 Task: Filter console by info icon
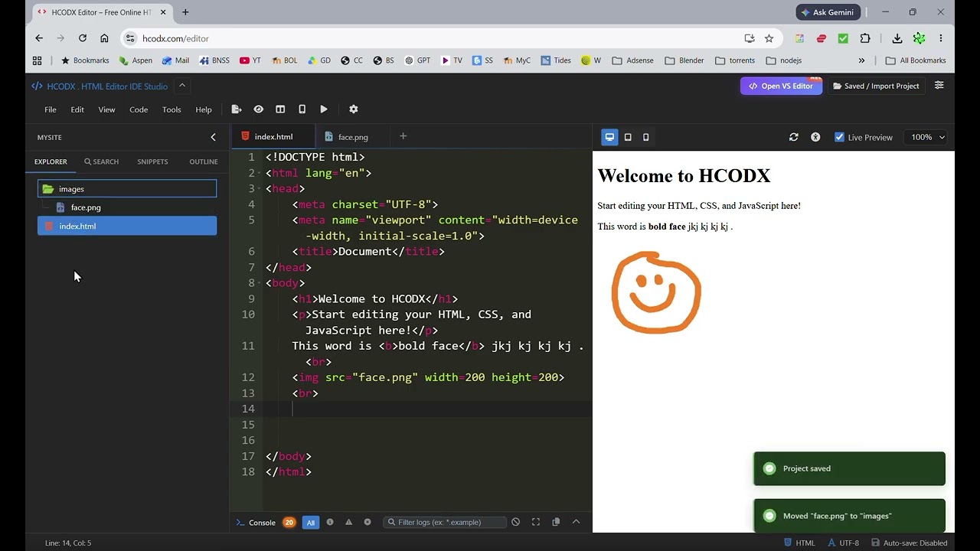330,522
